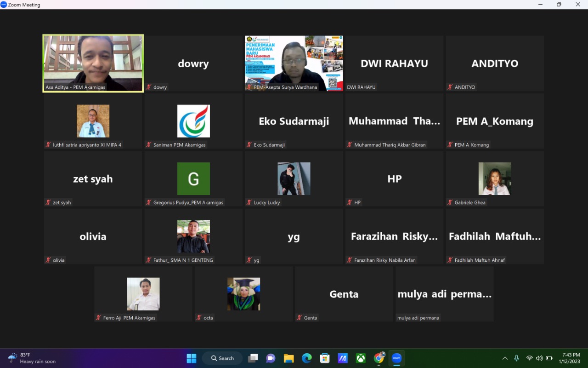
Task: Click muted mic icon beside Muhammad Thariq Akbar Gibran
Action: (350, 144)
